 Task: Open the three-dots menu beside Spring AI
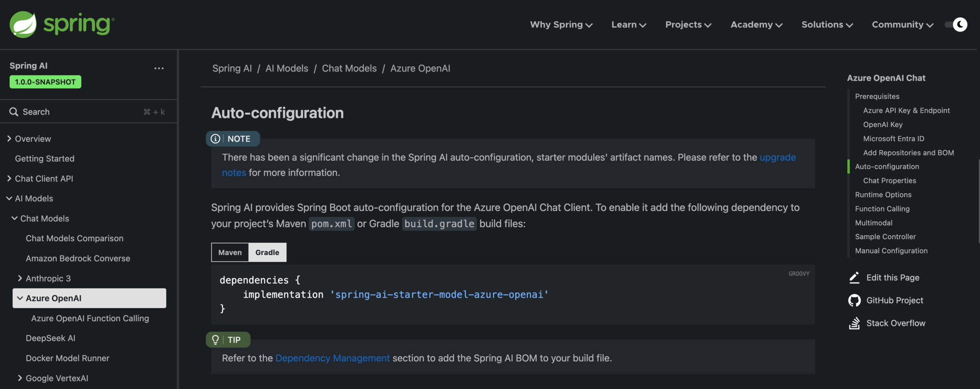(159, 68)
